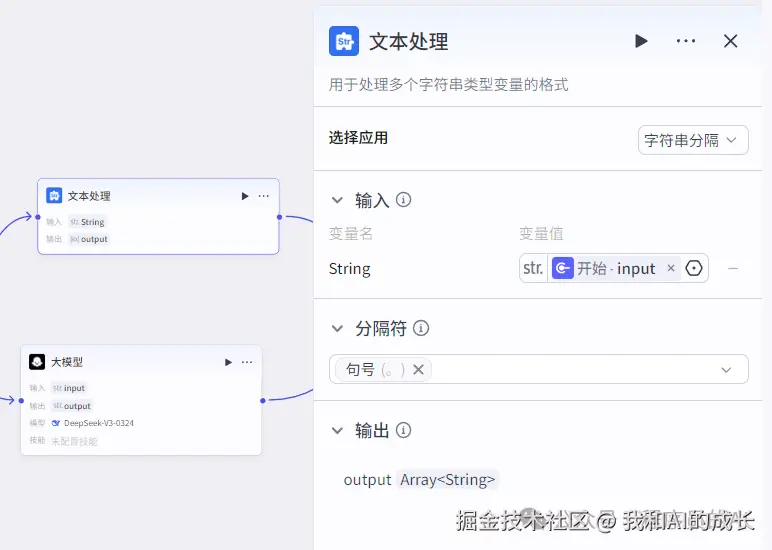Image resolution: width=772 pixels, height=550 pixels.
Task: Click the output variable name in 输出 section
Action: click(x=367, y=480)
